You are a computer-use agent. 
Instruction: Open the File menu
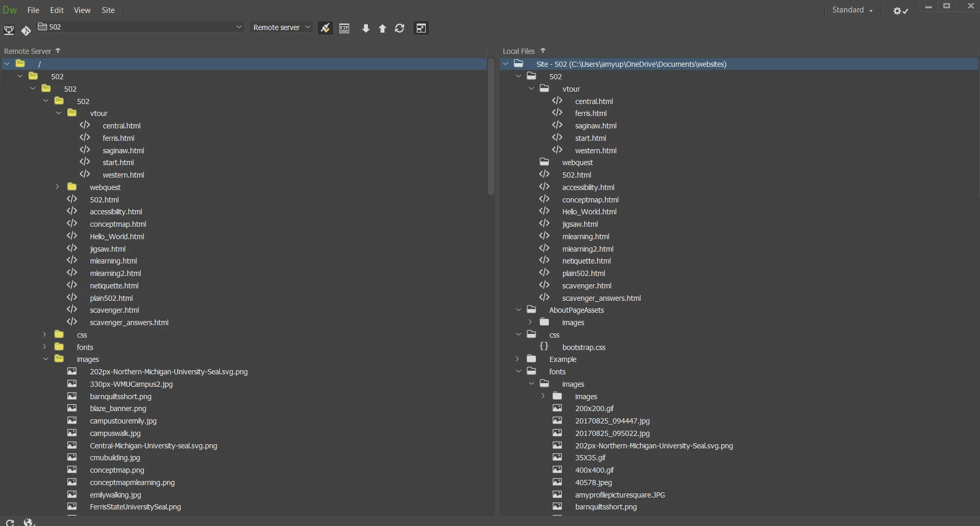click(33, 10)
